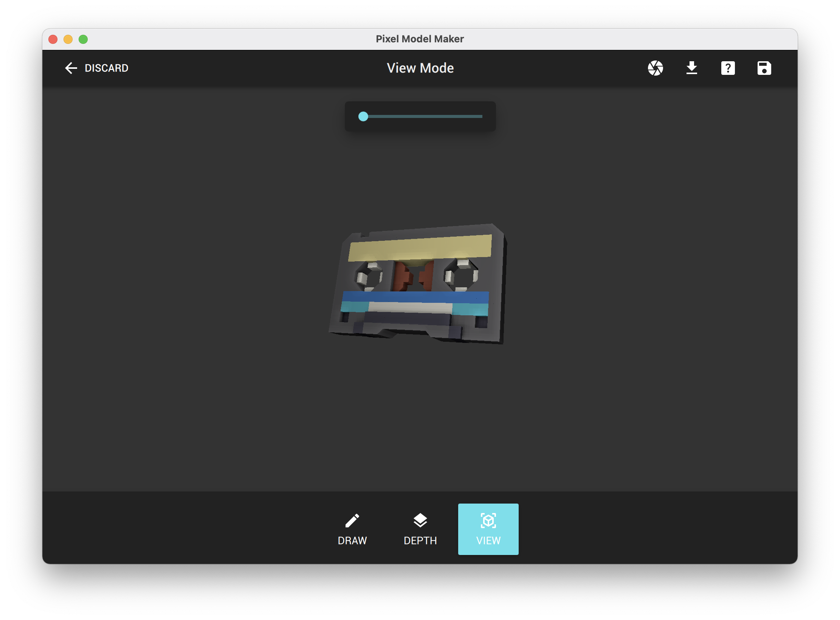Select the highlighted VIEW tab label
The image size is (840, 620).
coord(488,540)
